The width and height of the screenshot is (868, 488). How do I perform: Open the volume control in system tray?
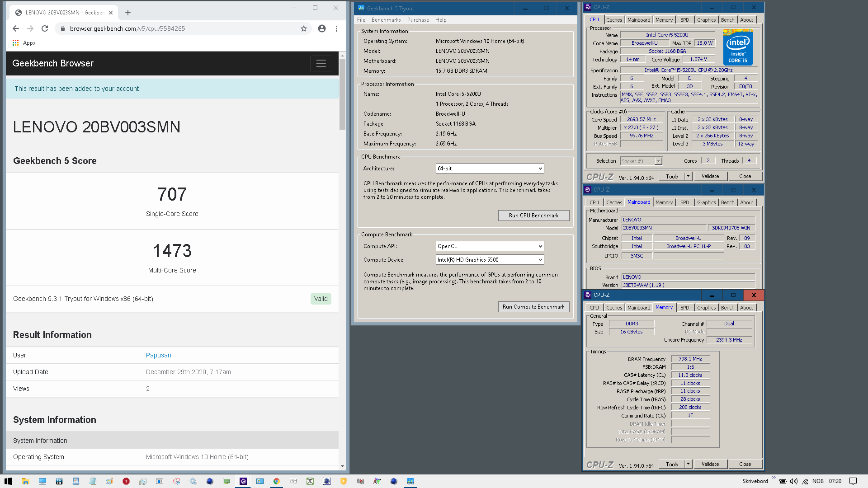pos(794,481)
